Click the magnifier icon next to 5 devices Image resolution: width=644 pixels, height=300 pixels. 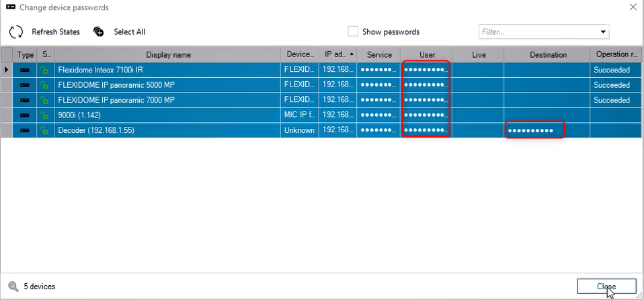point(13,287)
